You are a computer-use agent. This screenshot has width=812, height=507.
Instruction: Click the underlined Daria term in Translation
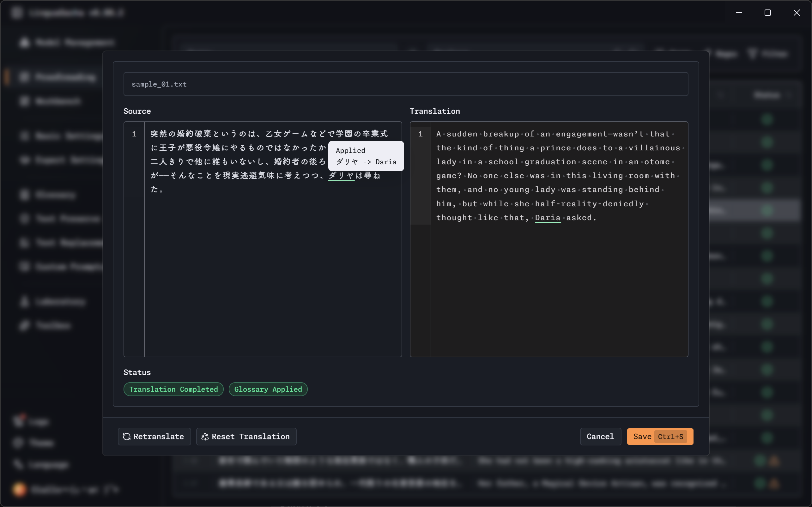click(x=548, y=218)
